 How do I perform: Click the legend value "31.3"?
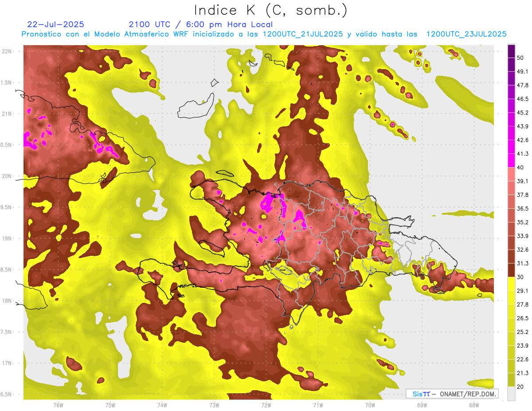(523, 263)
